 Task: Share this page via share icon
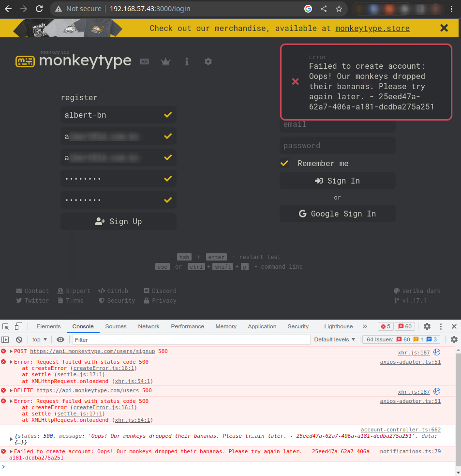(x=324, y=9)
